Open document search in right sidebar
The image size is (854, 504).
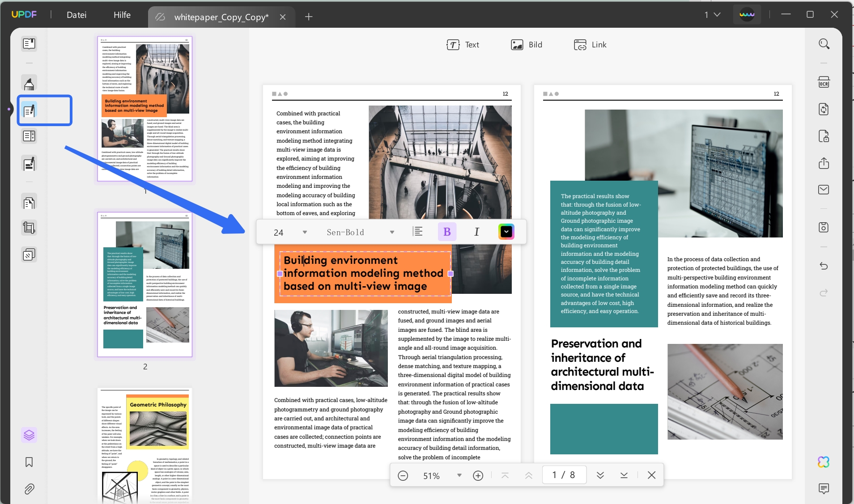824,44
